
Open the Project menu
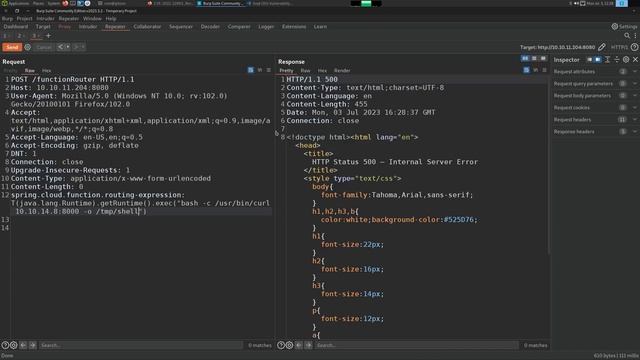click(24, 18)
